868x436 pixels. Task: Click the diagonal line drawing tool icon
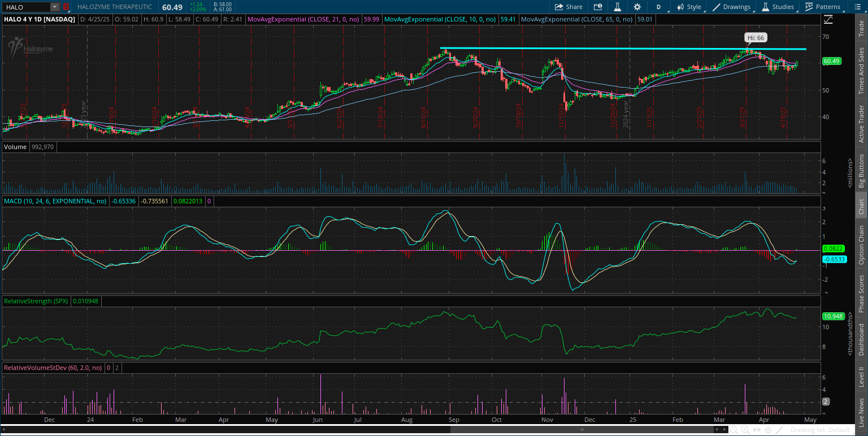pyautogui.click(x=779, y=430)
